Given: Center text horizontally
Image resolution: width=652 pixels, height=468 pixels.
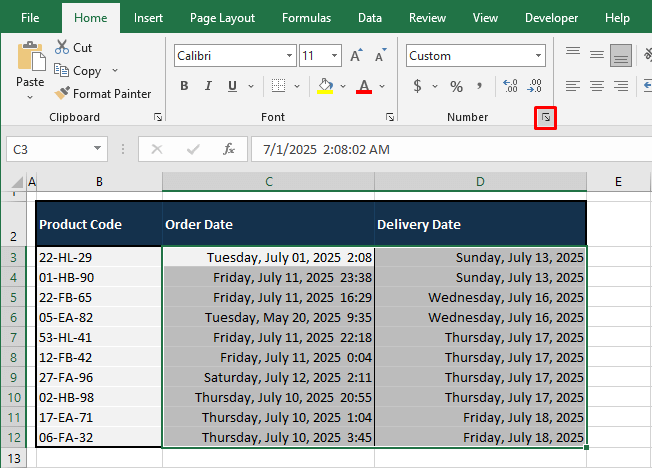Looking at the screenshot, I should 597,86.
